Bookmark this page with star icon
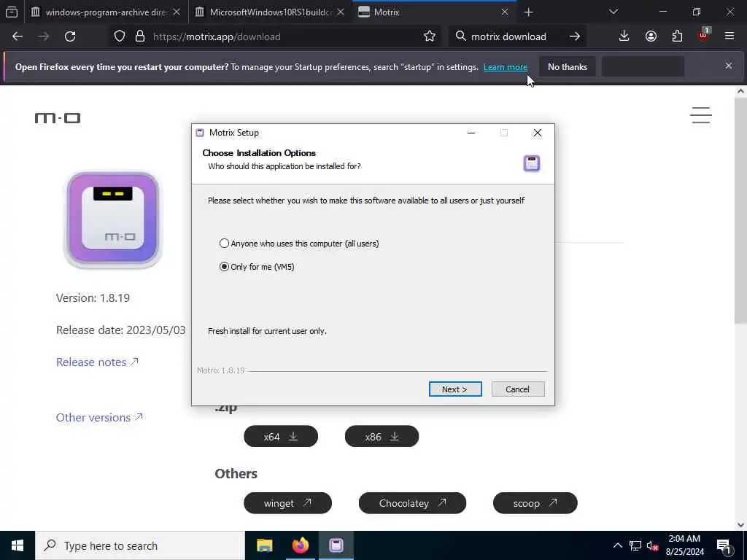 [x=429, y=36]
